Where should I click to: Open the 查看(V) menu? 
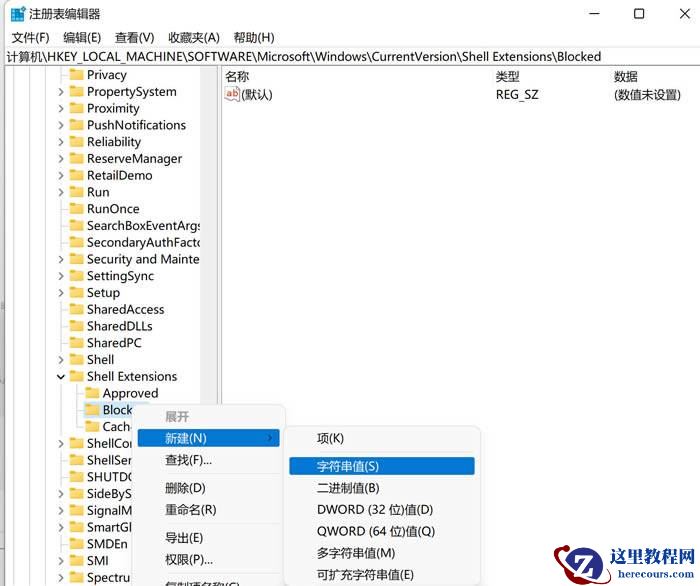(134, 37)
